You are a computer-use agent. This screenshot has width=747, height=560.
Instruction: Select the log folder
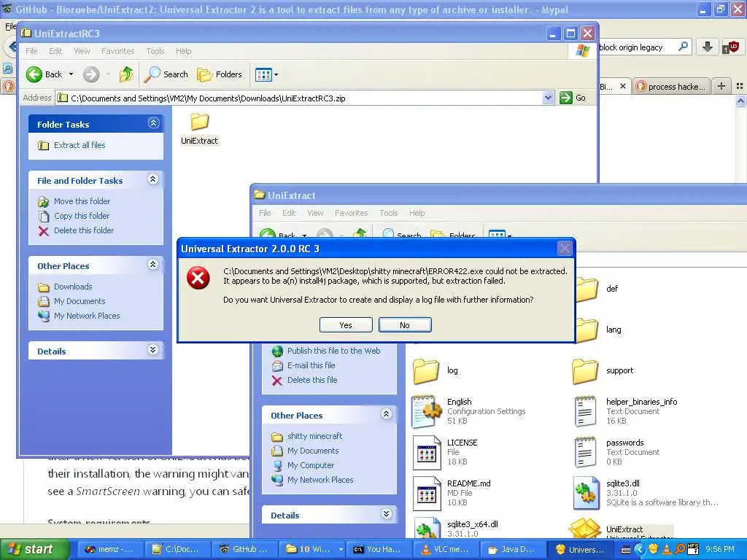436,370
